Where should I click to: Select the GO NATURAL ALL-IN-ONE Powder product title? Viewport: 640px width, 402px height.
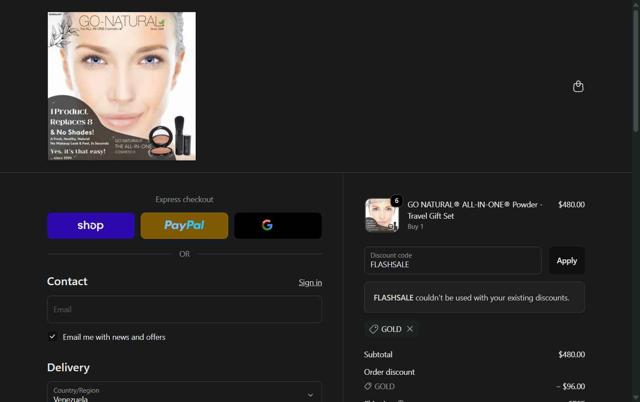point(474,210)
